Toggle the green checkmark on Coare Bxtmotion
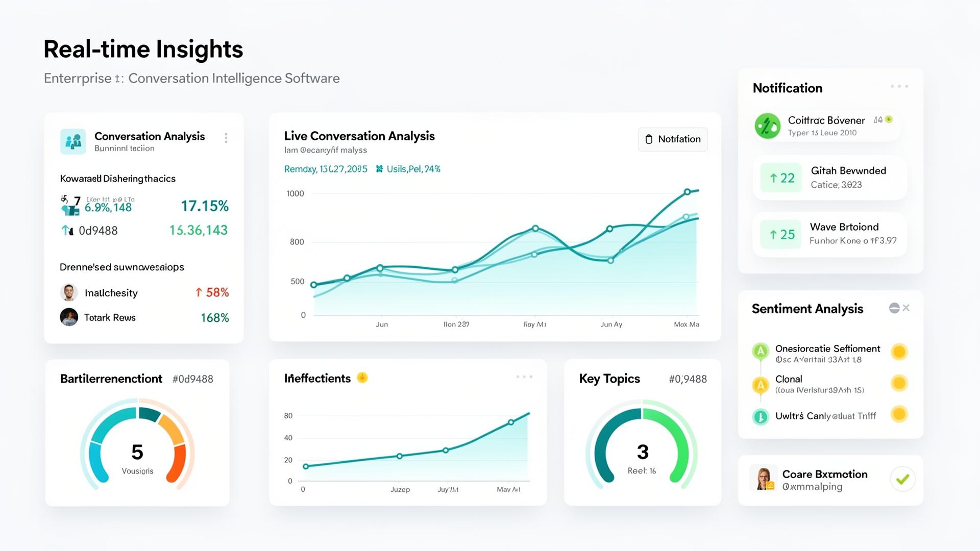Viewport: 980px width, 551px height. 902,479
